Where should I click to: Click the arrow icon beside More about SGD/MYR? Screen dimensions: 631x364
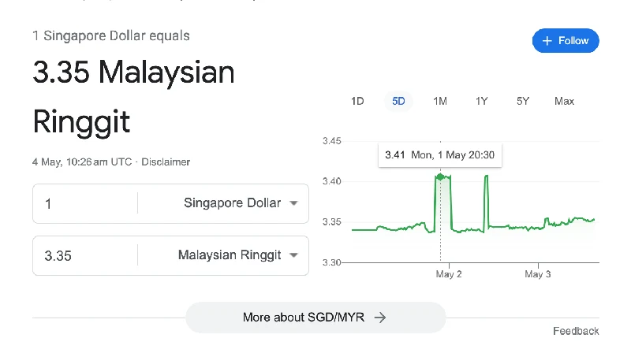click(x=380, y=318)
